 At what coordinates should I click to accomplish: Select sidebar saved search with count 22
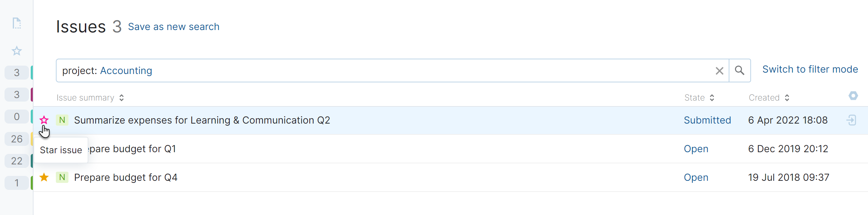17,161
